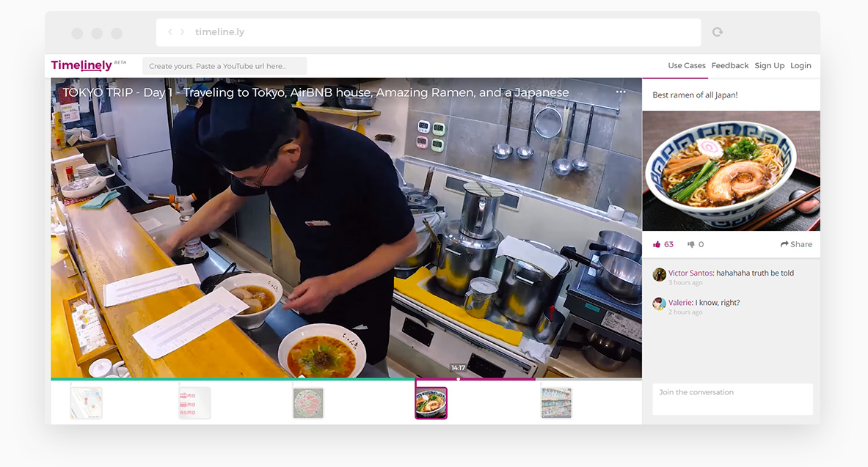This screenshot has width=868, height=467.
Task: Open the Feedback menu item
Action: pos(729,66)
